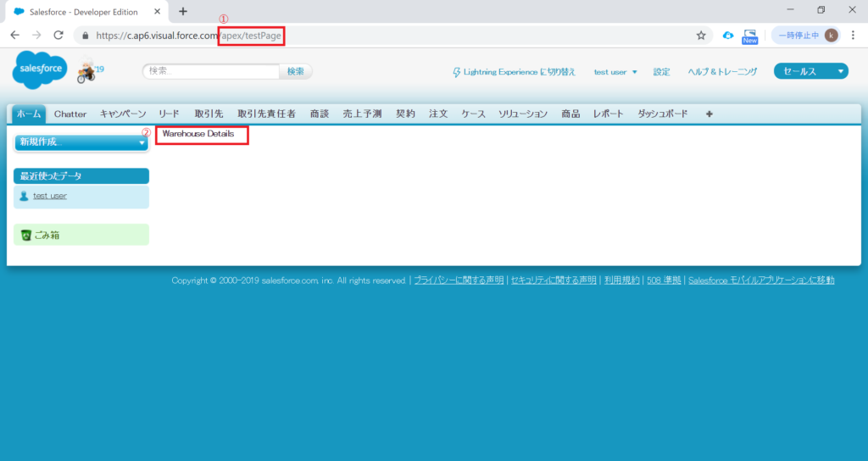Select the 取引先 tab
Image resolution: width=868 pixels, height=461 pixels.
(209, 114)
